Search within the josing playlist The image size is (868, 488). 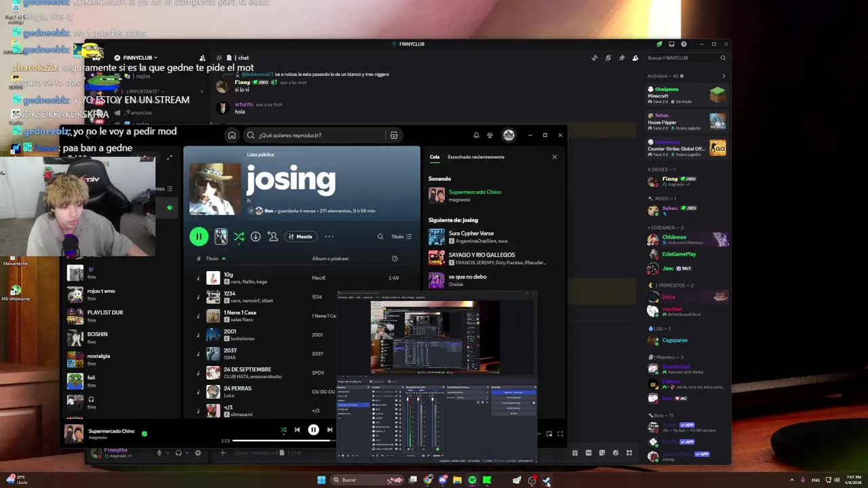pyautogui.click(x=380, y=237)
